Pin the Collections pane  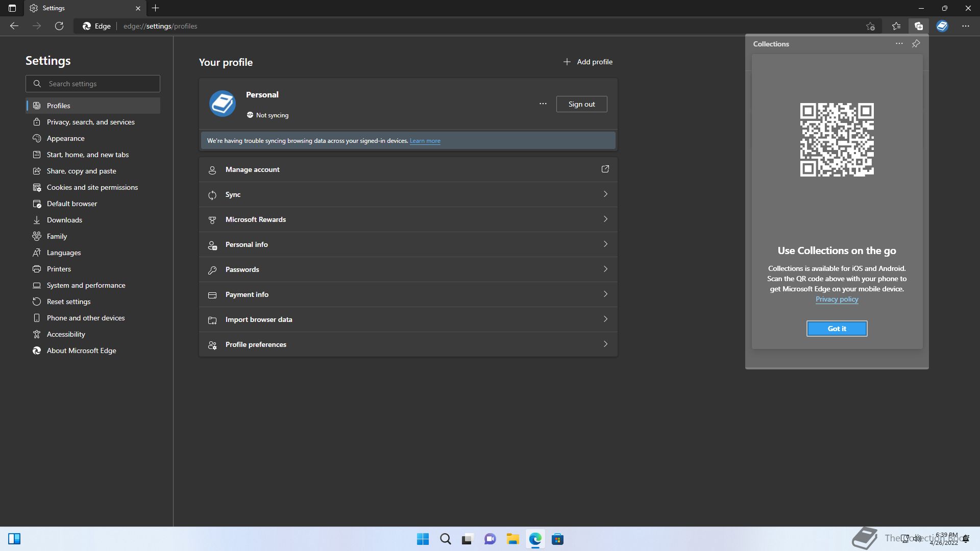(916, 44)
